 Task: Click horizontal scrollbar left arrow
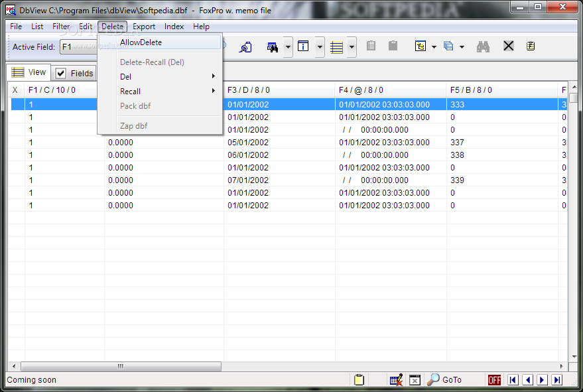coord(14,366)
